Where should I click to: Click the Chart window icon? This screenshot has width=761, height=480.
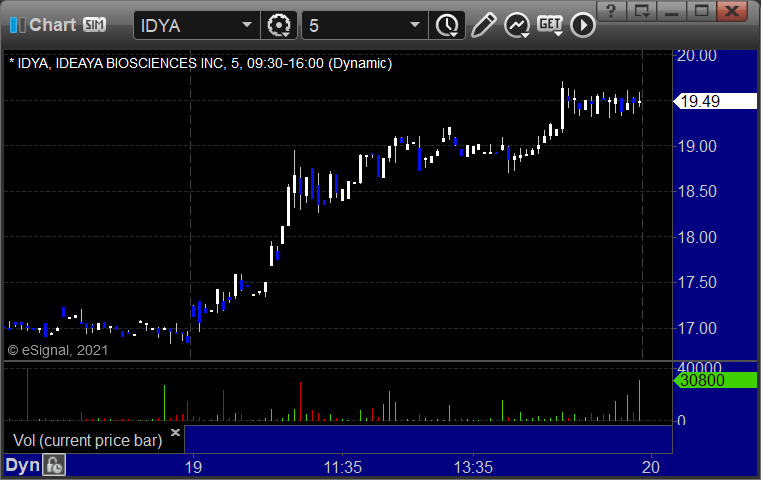pyautogui.click(x=17, y=25)
